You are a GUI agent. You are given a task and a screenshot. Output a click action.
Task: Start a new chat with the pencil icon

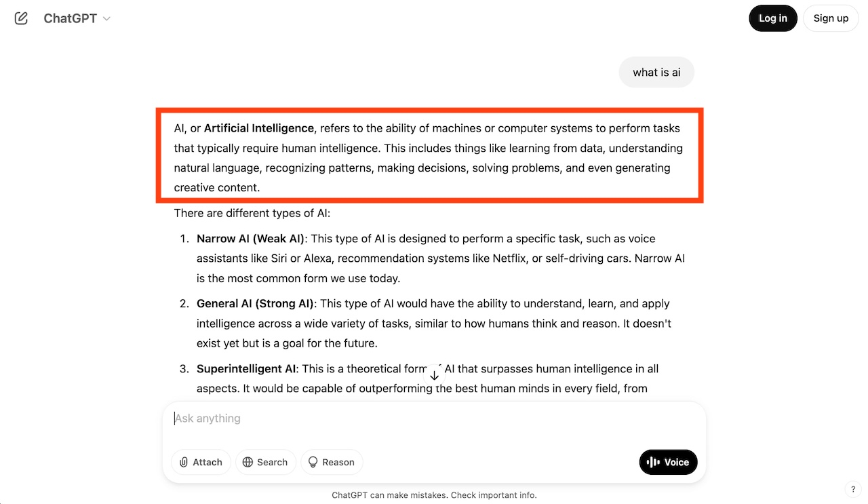pyautogui.click(x=21, y=18)
